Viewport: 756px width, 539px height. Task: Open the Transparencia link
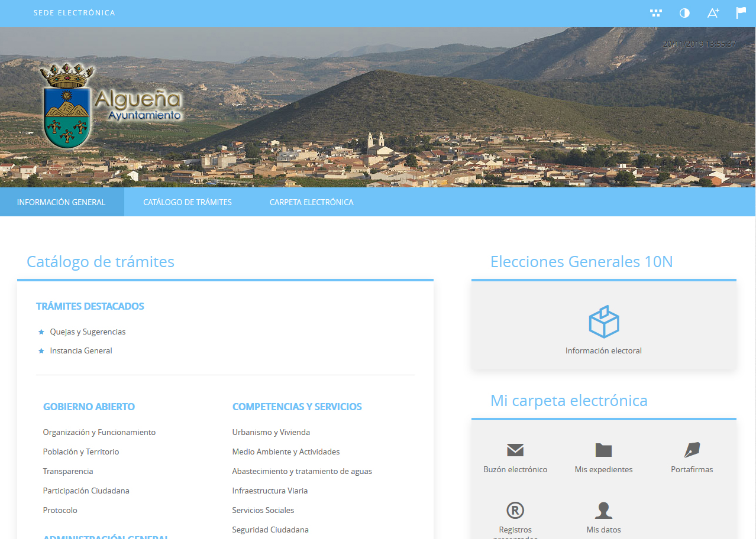click(x=68, y=471)
